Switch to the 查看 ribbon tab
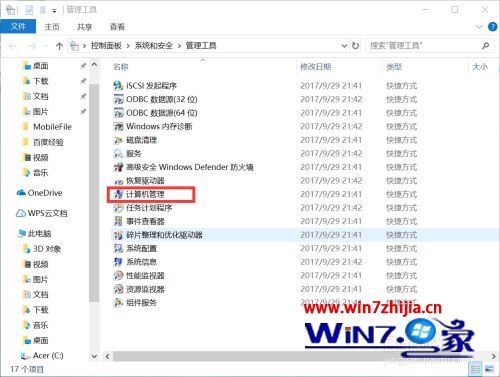Image resolution: width=500 pixels, height=377 pixels. [117, 27]
